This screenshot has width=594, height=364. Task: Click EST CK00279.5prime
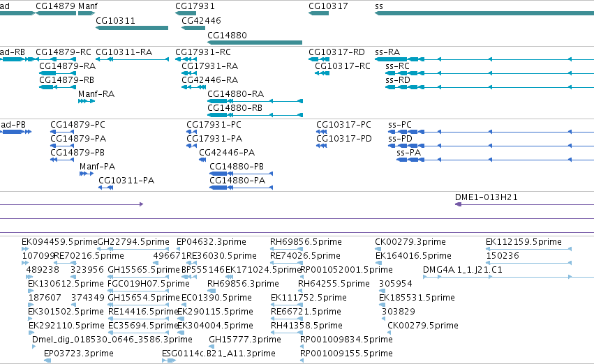[x=423, y=326]
